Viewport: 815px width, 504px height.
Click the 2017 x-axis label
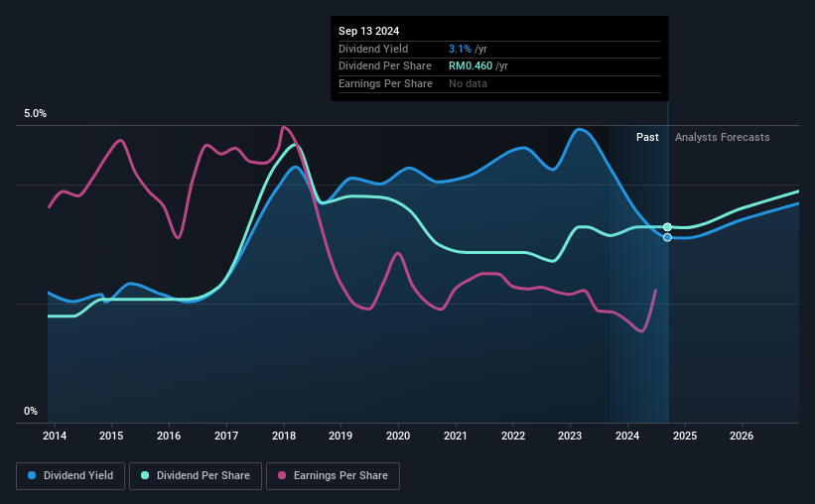point(226,436)
